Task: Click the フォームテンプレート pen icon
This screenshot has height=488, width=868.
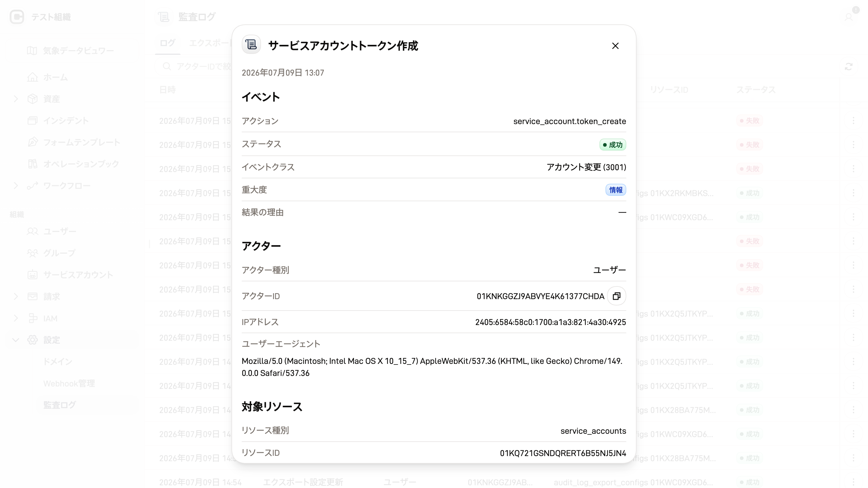Action: point(32,142)
